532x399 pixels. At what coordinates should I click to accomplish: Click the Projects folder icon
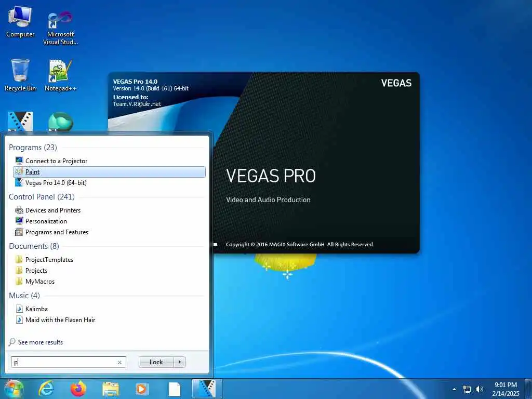click(x=19, y=270)
